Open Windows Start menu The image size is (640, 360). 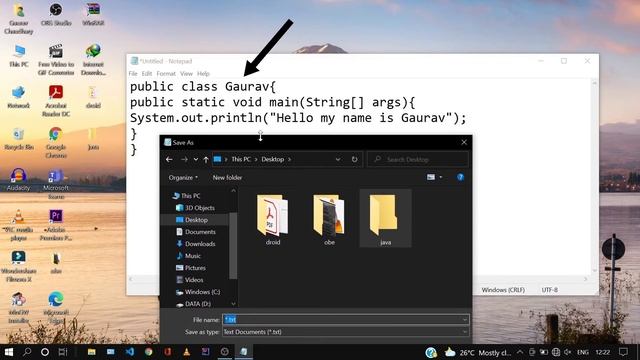[x=9, y=352]
